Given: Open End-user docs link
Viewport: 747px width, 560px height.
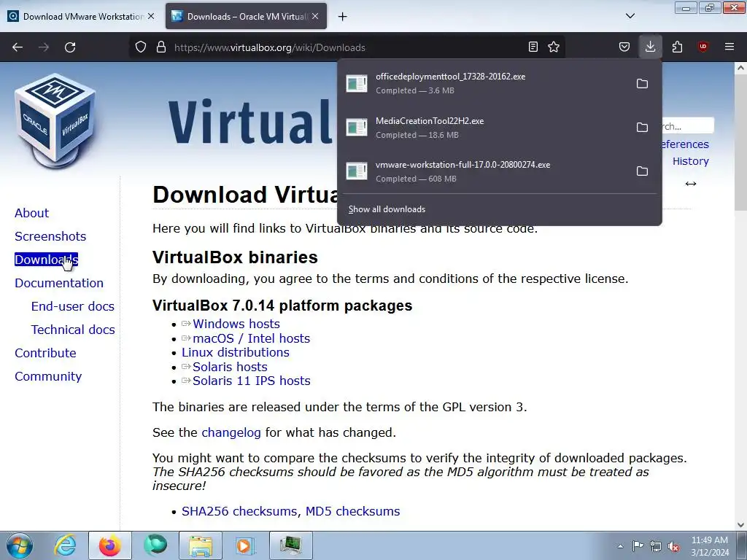Looking at the screenshot, I should (73, 306).
